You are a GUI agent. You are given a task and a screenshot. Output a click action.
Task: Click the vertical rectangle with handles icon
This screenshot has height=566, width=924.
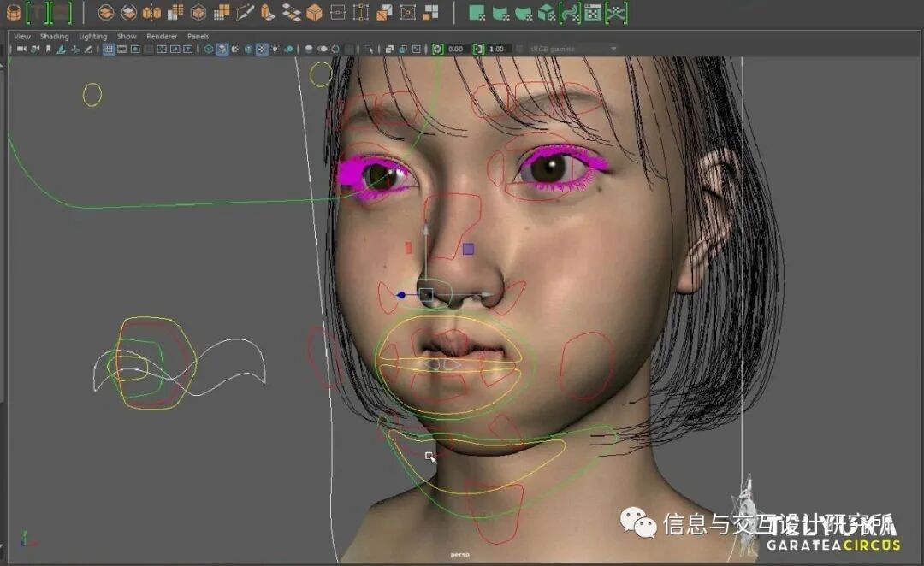[359, 12]
